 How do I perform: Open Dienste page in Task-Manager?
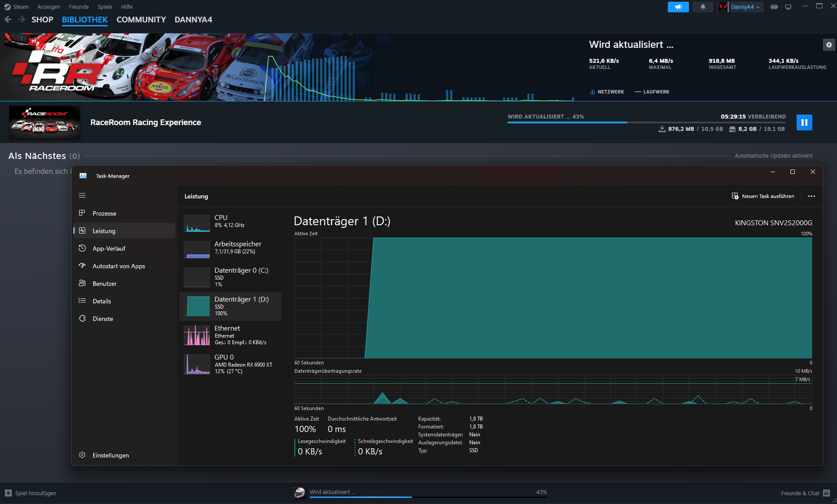(x=124, y=319)
